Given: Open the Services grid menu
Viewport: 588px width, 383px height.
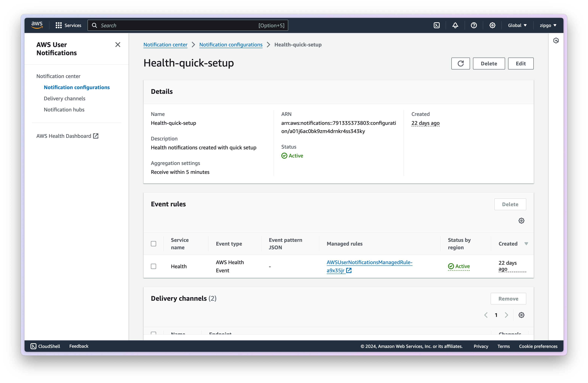Looking at the screenshot, I should click(x=68, y=25).
